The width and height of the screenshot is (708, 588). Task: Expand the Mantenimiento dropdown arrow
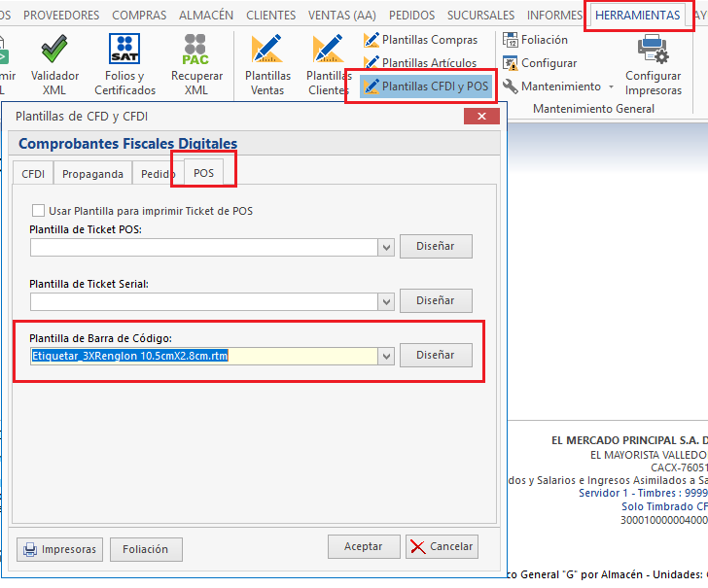(611, 87)
